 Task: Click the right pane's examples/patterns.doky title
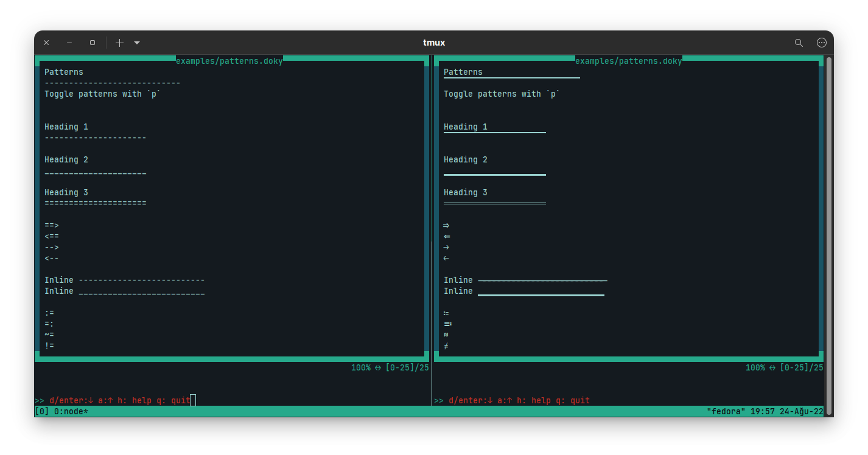tap(628, 61)
